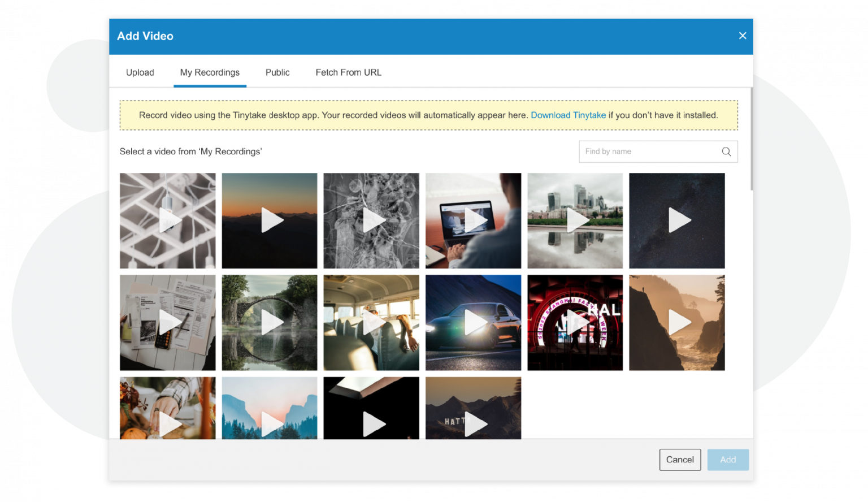Switch to the Upload tab
Viewport: 868px width, 502px height.
click(140, 72)
